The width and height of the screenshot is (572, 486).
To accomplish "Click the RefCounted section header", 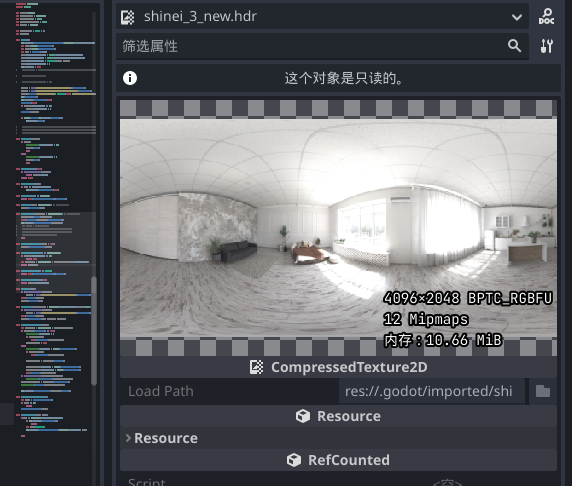I will point(338,460).
